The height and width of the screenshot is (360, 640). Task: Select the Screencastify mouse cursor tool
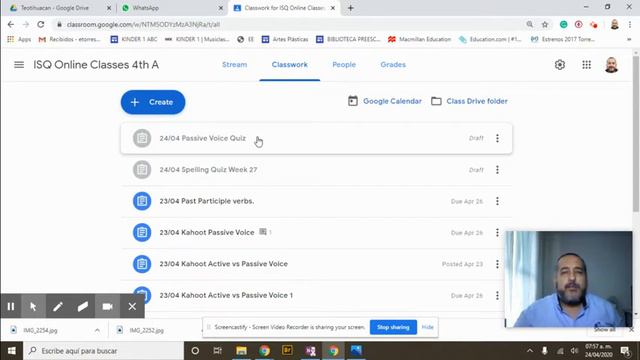(x=33, y=306)
